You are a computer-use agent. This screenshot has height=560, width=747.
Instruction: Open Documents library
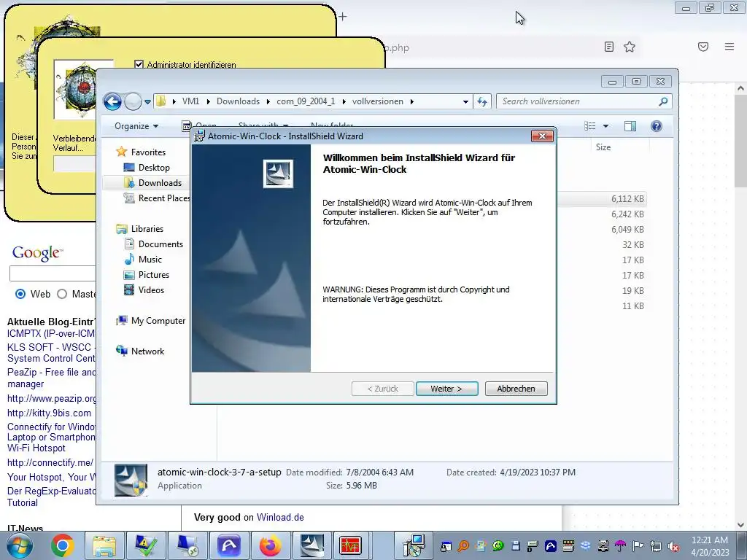pyautogui.click(x=160, y=244)
